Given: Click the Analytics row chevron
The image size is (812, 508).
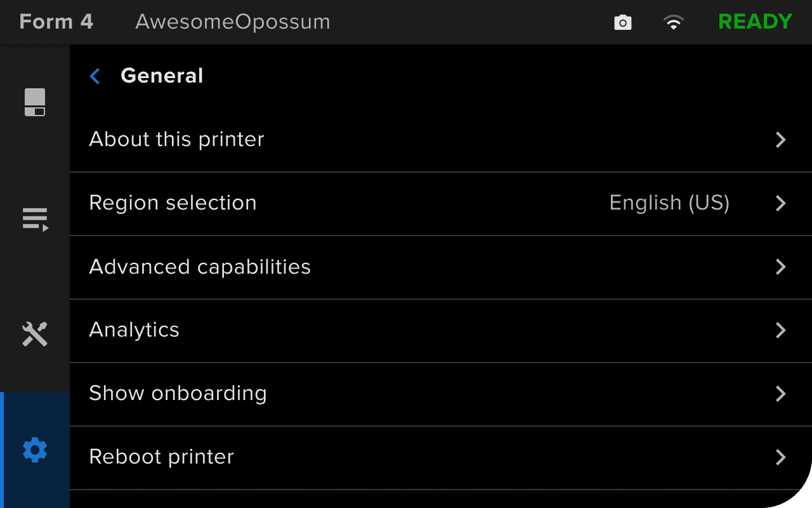Looking at the screenshot, I should point(781,330).
